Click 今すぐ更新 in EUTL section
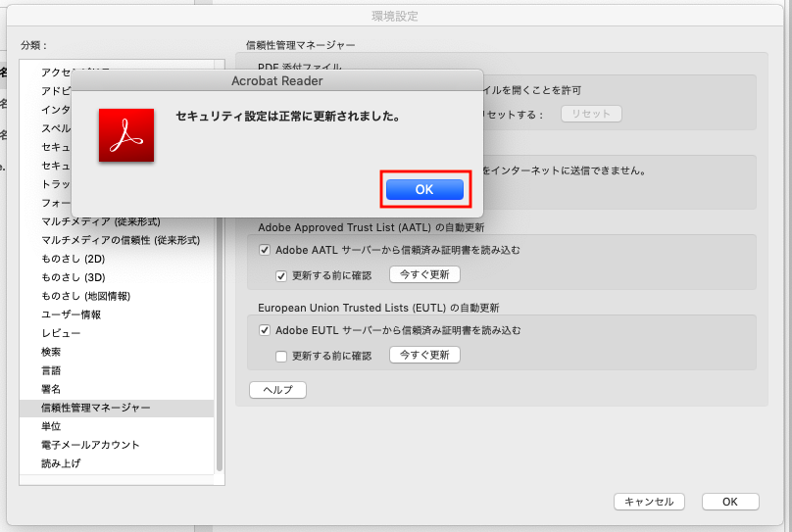792x532 pixels. pos(424,355)
